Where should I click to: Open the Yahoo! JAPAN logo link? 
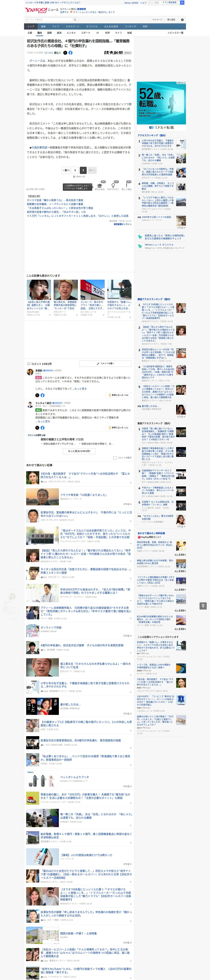(36, 10)
